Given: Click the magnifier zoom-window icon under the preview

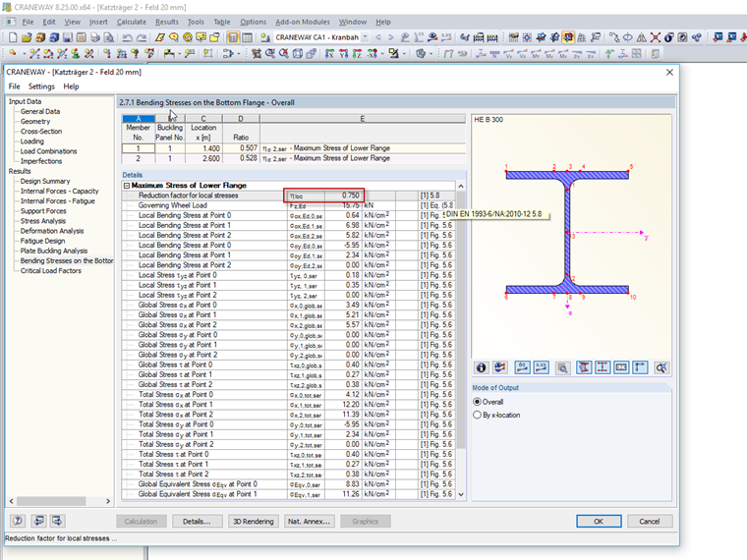Looking at the screenshot, I should coord(562,367).
